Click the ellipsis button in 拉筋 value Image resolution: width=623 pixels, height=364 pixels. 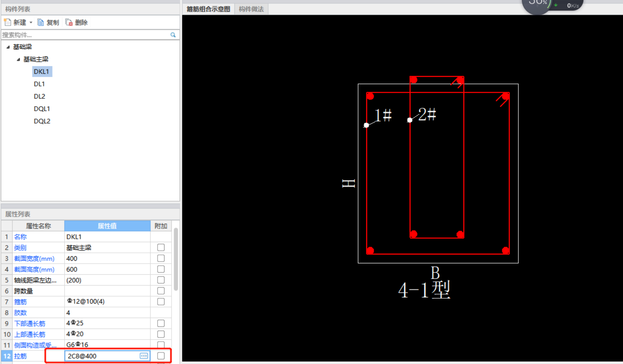[144, 356]
